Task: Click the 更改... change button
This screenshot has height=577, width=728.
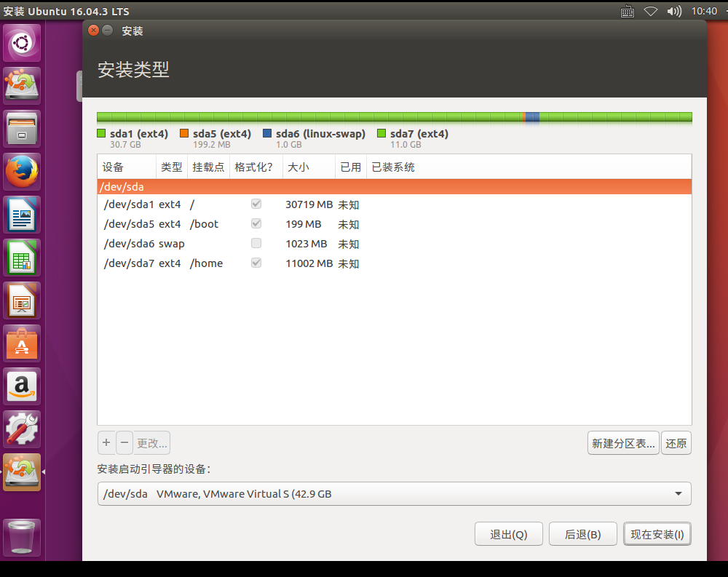Action: click(152, 443)
